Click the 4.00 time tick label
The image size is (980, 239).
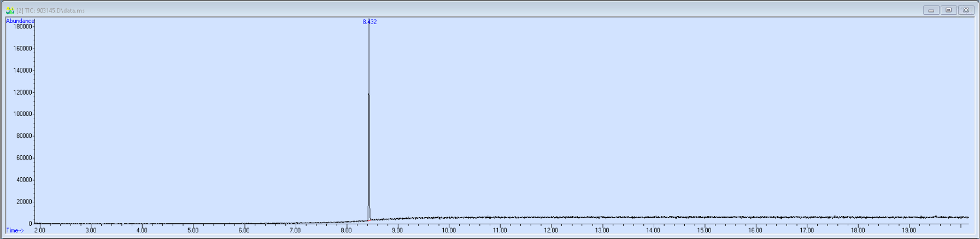(142, 230)
